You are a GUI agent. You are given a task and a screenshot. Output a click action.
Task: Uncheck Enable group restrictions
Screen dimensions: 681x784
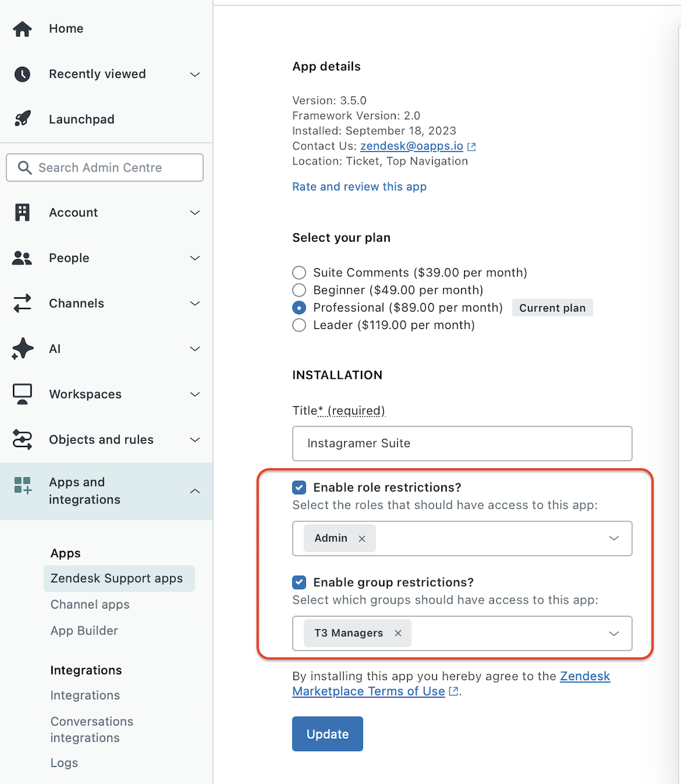pyautogui.click(x=299, y=582)
